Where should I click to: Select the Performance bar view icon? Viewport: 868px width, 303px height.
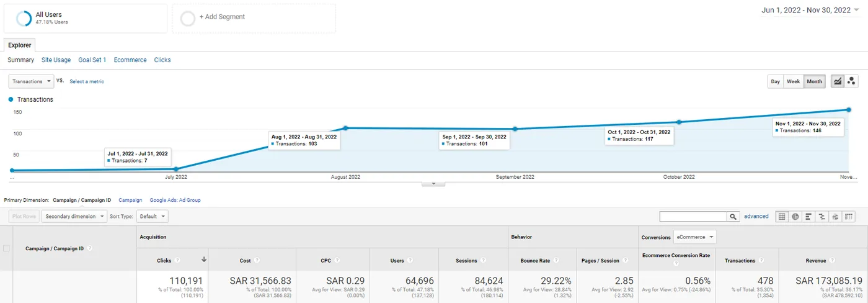tap(808, 217)
